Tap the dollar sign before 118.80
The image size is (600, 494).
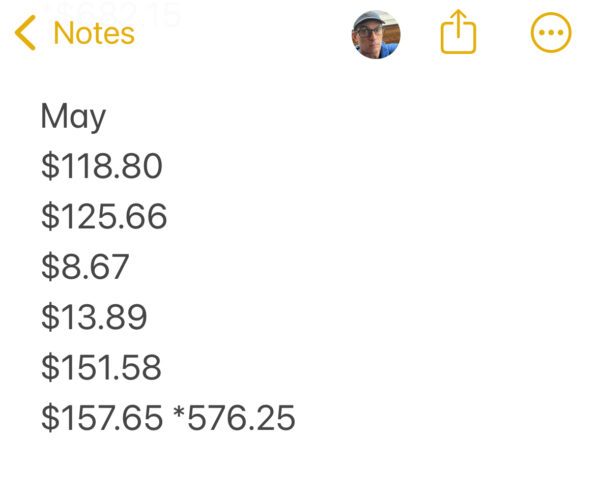click(51, 166)
